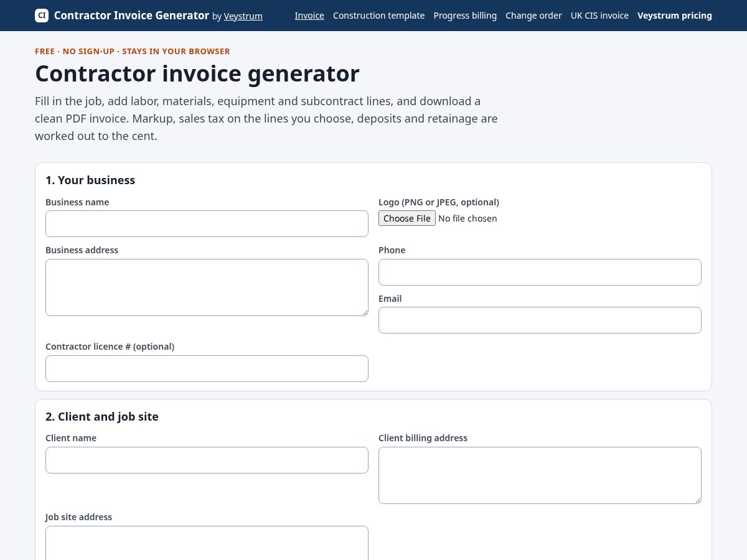
Task: Click the 'Email' label
Action: click(x=390, y=299)
